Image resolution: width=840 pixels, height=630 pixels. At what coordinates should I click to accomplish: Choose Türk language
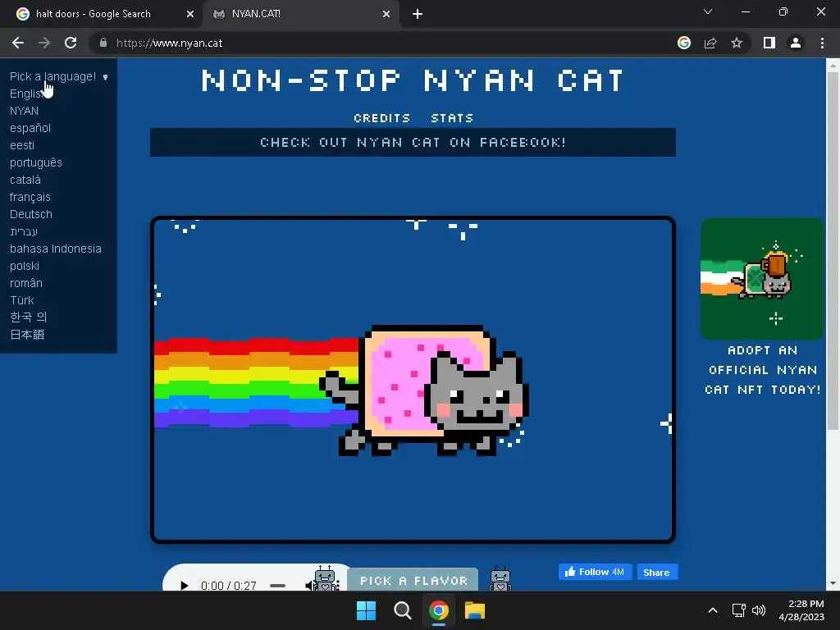pos(22,300)
